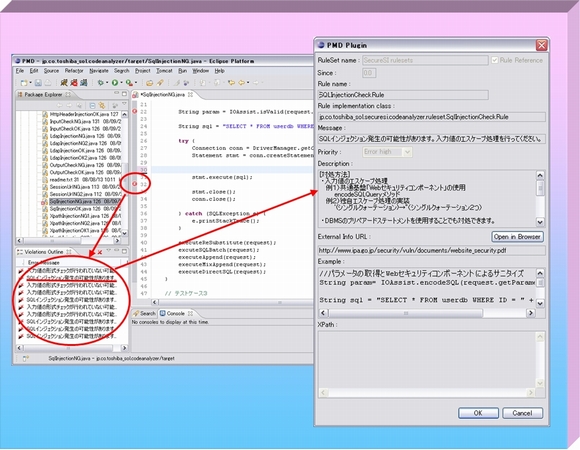Select OutputCheckNG.java in Package Explorer

point(82,165)
